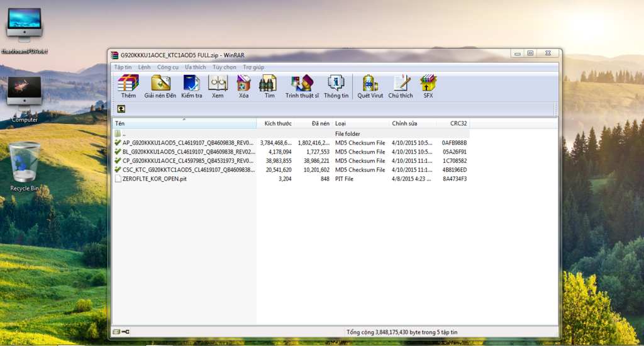
Task: Open Recycle Bin on the desktop
Action: 25,167
